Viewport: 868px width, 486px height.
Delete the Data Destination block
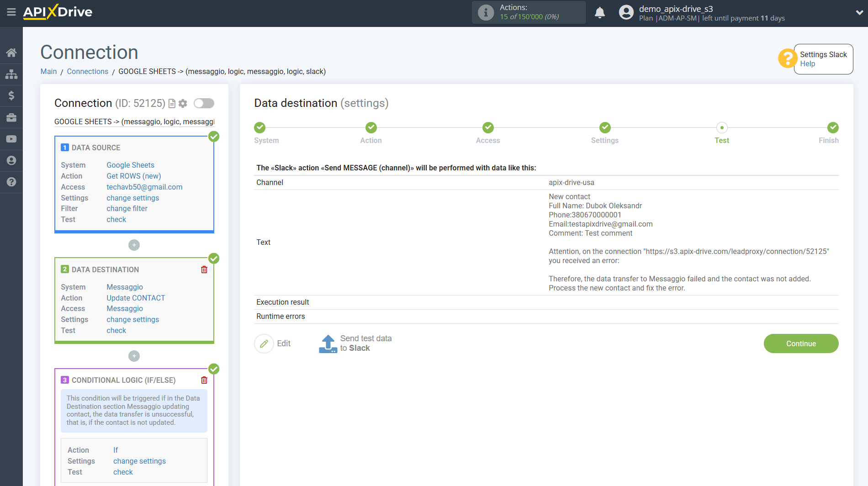pyautogui.click(x=204, y=269)
